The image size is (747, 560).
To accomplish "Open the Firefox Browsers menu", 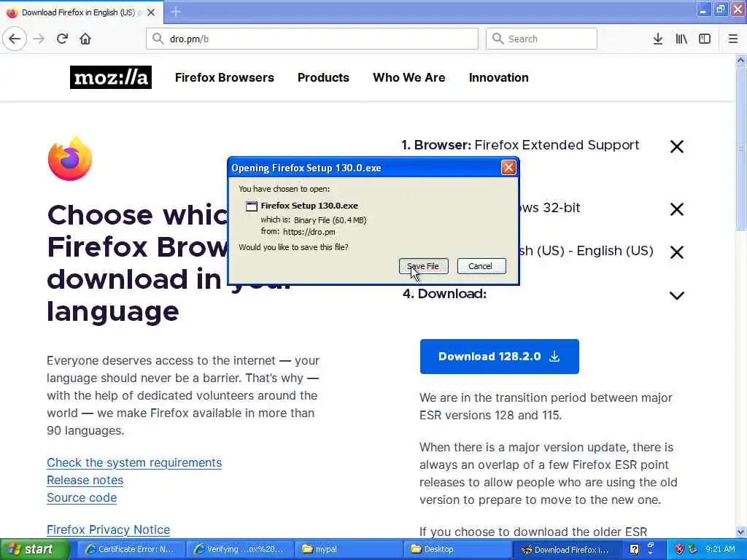I will 225,77.
